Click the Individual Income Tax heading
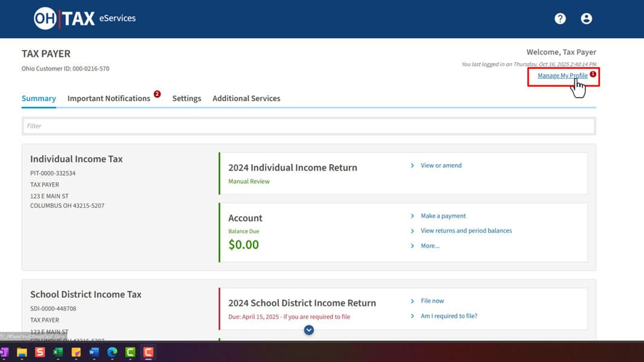This screenshot has height=362, width=644. click(x=77, y=159)
